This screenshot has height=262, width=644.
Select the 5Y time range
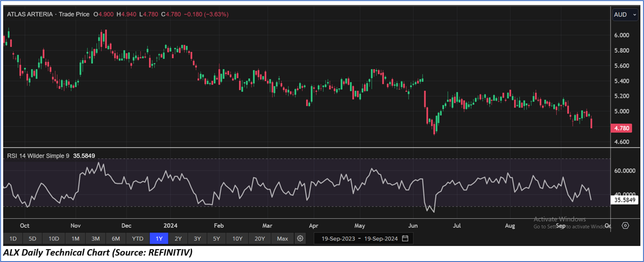[216, 239]
